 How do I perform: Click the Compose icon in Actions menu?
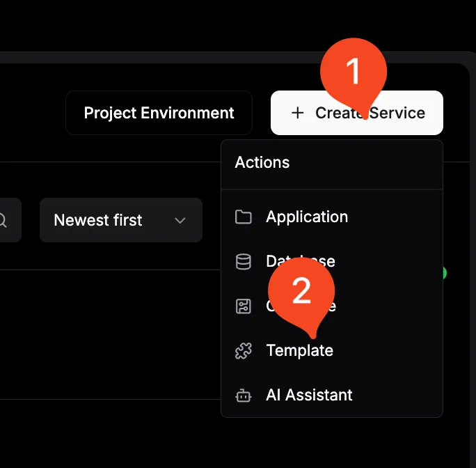pos(244,306)
